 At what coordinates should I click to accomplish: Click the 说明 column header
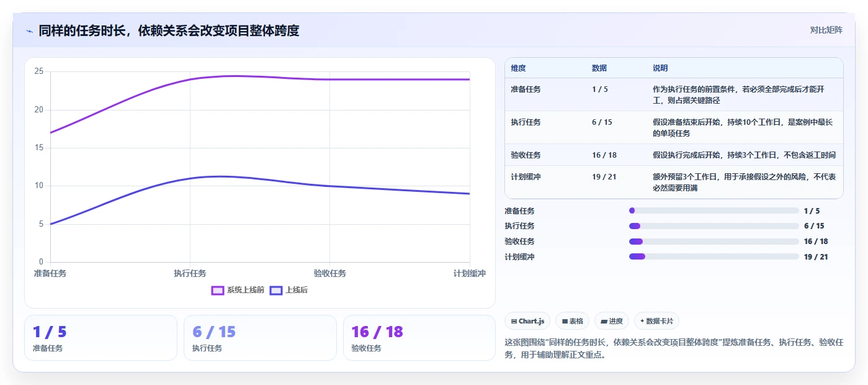[660, 68]
